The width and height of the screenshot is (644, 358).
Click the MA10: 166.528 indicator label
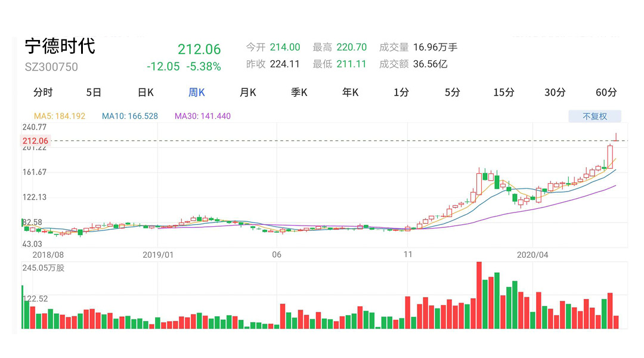tap(130, 116)
